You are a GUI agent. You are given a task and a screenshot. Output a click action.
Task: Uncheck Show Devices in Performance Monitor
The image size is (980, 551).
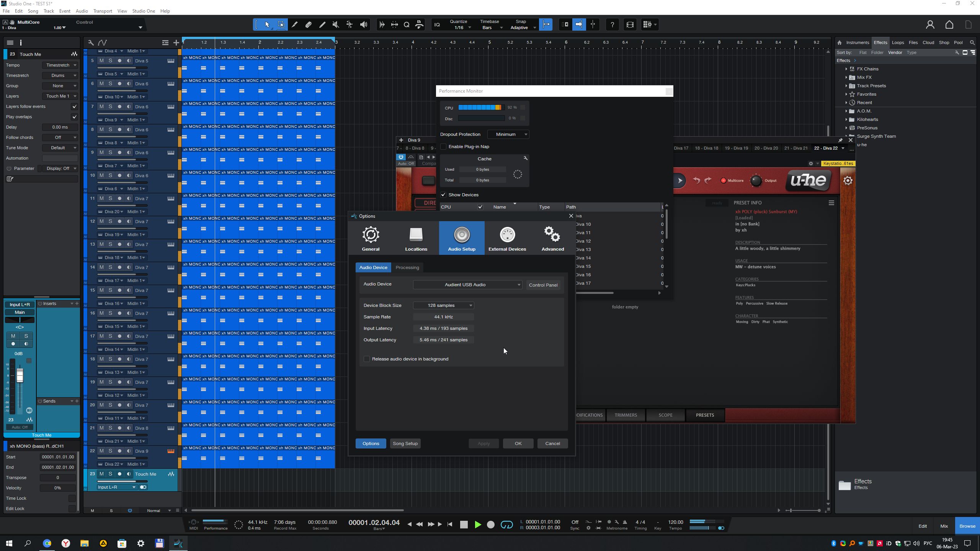pyautogui.click(x=443, y=195)
